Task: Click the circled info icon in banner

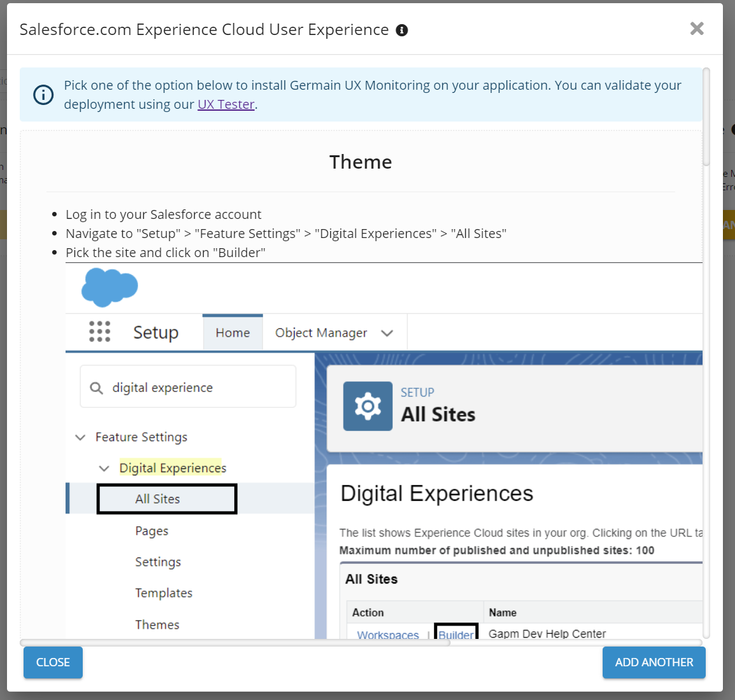Action: (x=43, y=95)
